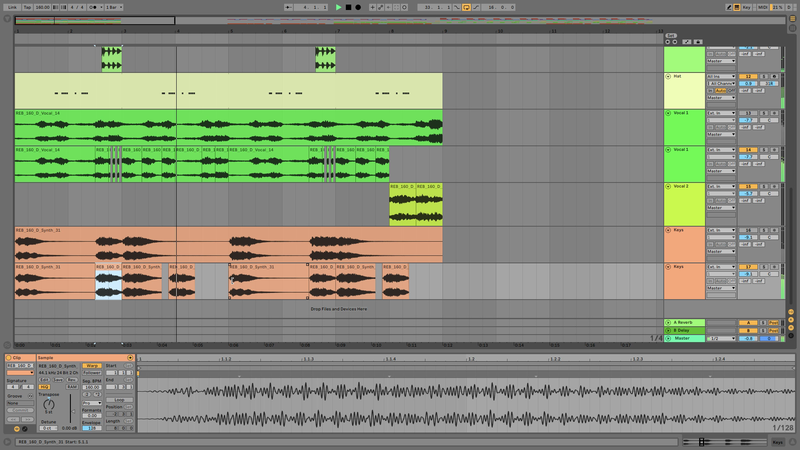Click the Key map mode button
This screenshot has width=800, height=450.
tap(747, 7)
